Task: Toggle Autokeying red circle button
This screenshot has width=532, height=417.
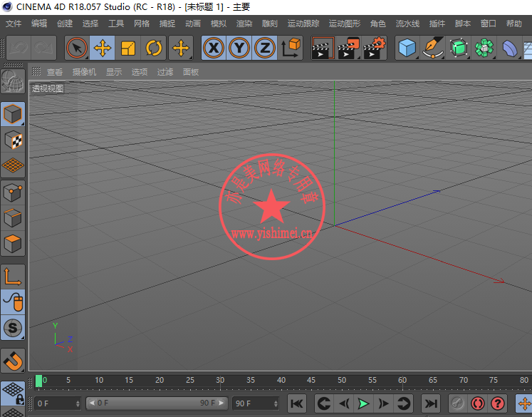Action: point(478,403)
